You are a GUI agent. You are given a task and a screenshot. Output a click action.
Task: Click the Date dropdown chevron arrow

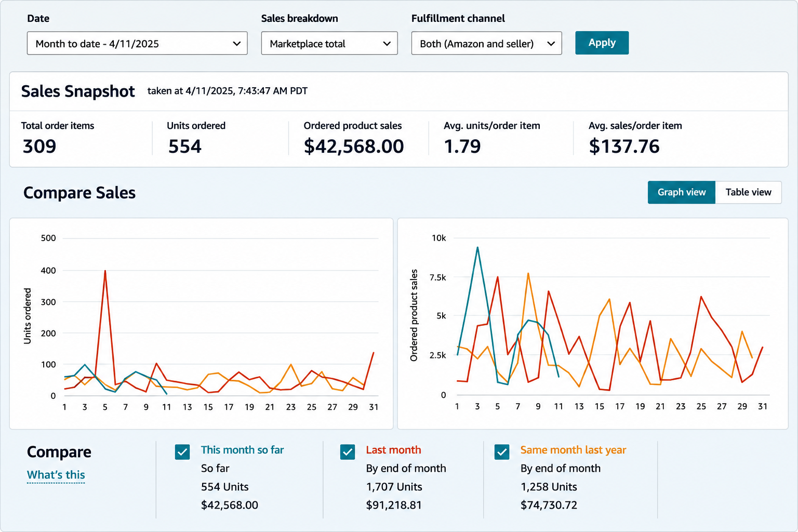tap(237, 44)
